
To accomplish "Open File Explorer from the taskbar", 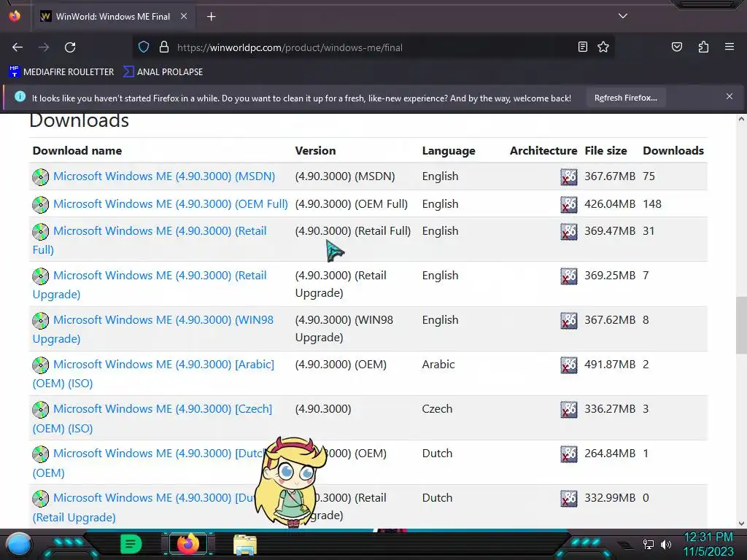I will click(245, 545).
